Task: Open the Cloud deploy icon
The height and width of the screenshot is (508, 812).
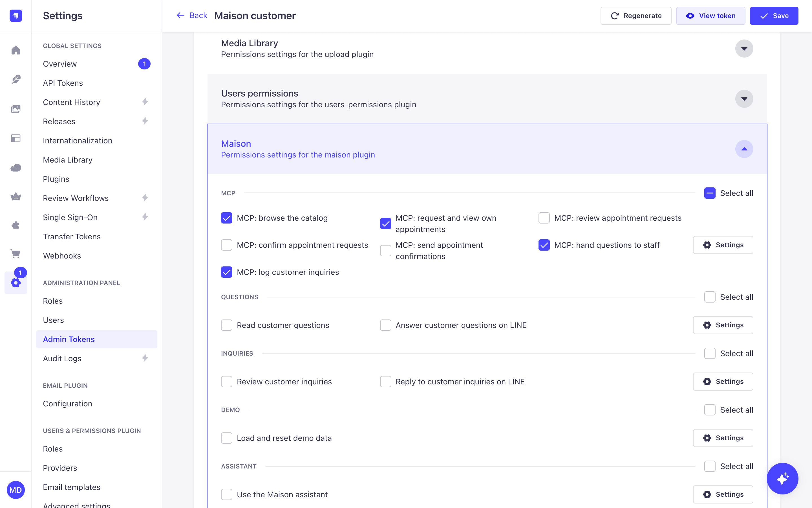Action: click(16, 167)
